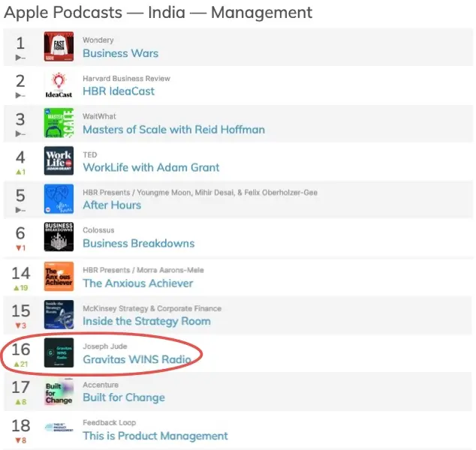Screen dimensions: 476x450
Task: Click The Anxious Achiever orange artwork
Action: point(59,277)
